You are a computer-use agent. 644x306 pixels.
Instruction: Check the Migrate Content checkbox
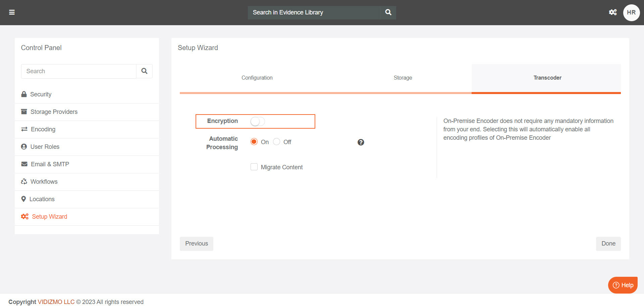click(x=254, y=167)
